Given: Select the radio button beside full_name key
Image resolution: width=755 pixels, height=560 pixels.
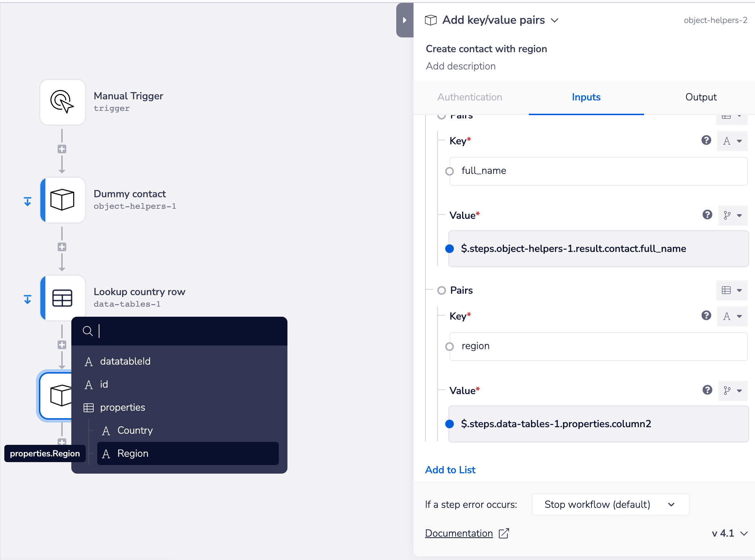Looking at the screenshot, I should click(x=449, y=171).
